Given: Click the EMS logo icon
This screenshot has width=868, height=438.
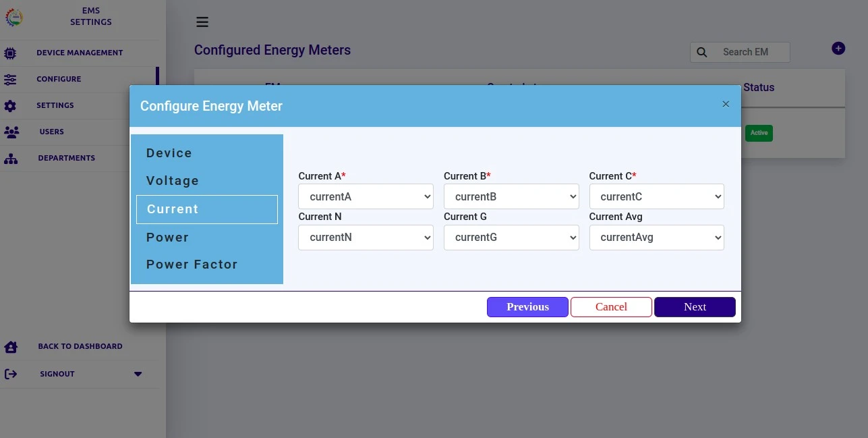Looking at the screenshot, I should tap(13, 17).
